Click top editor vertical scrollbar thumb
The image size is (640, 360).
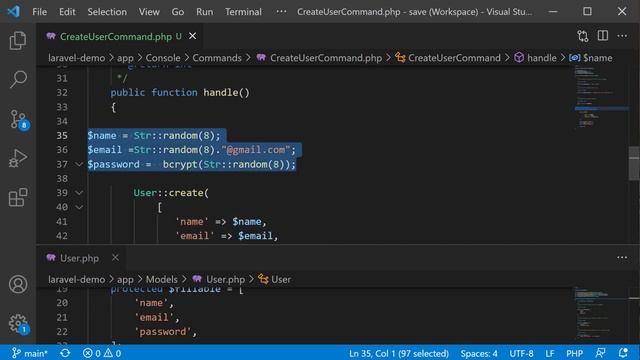634,163
